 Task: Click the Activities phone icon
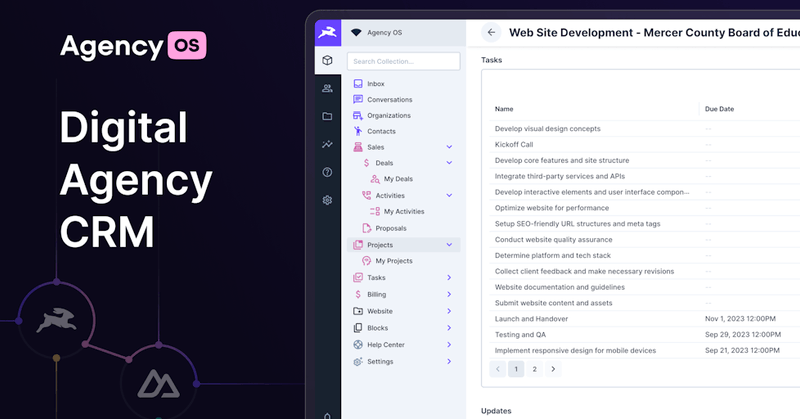(366, 195)
